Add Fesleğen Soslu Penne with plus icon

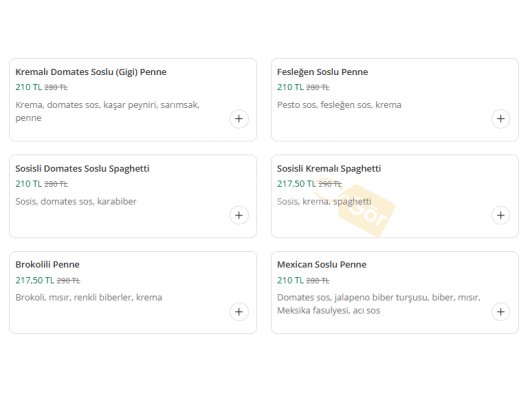click(501, 119)
